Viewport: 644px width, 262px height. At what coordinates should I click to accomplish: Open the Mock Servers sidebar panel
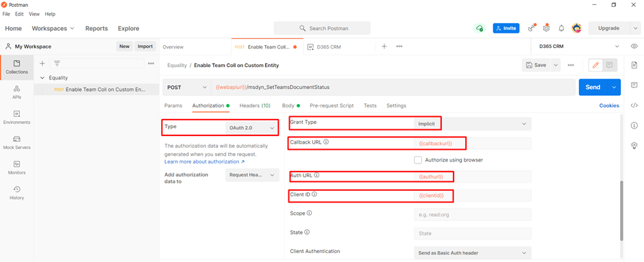point(17,142)
